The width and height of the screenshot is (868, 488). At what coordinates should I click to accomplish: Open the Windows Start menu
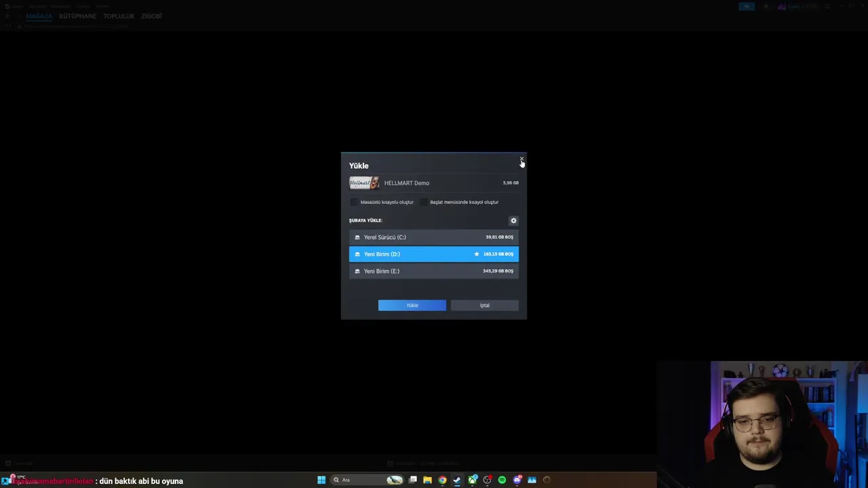(x=321, y=480)
